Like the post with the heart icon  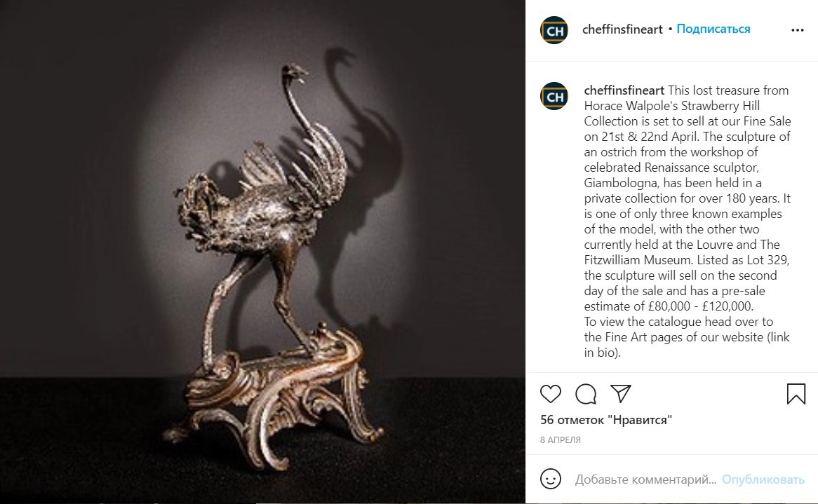551,394
